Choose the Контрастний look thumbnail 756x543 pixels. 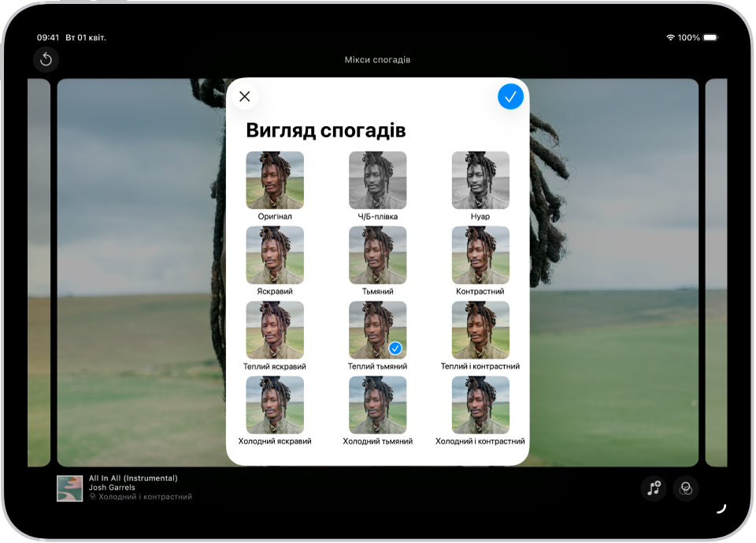pyautogui.click(x=480, y=255)
